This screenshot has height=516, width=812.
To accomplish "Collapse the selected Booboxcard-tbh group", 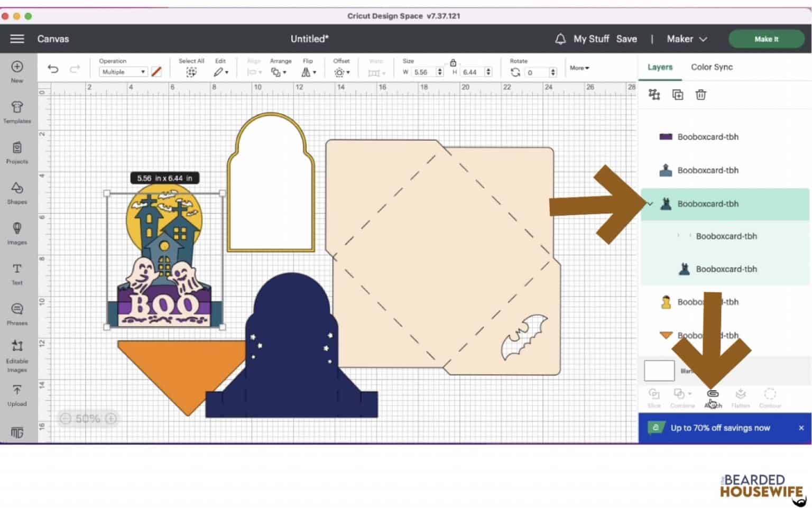I will pos(650,204).
